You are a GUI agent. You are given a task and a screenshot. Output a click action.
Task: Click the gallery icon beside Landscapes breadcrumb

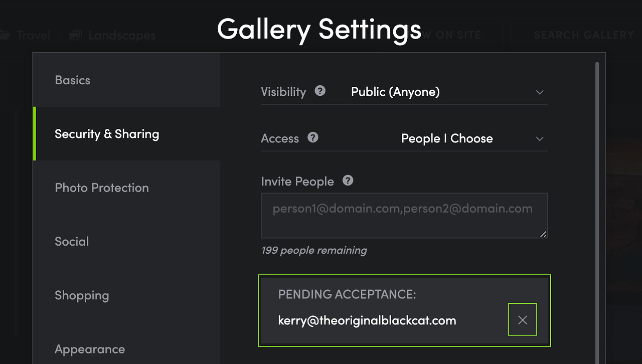click(x=76, y=36)
